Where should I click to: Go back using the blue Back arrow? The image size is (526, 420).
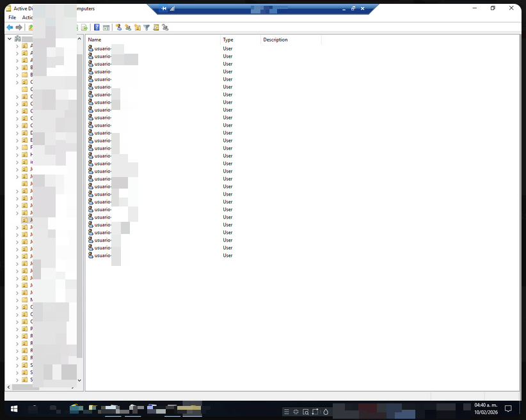click(x=10, y=27)
